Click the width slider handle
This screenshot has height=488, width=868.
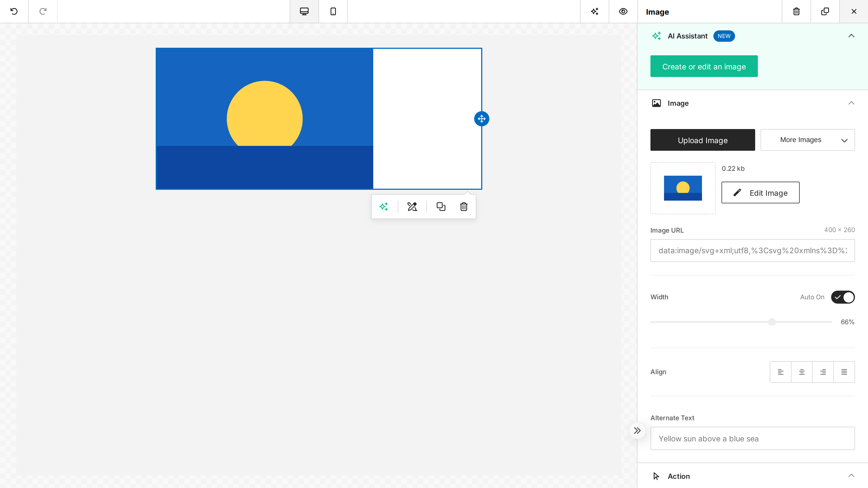[772, 322]
